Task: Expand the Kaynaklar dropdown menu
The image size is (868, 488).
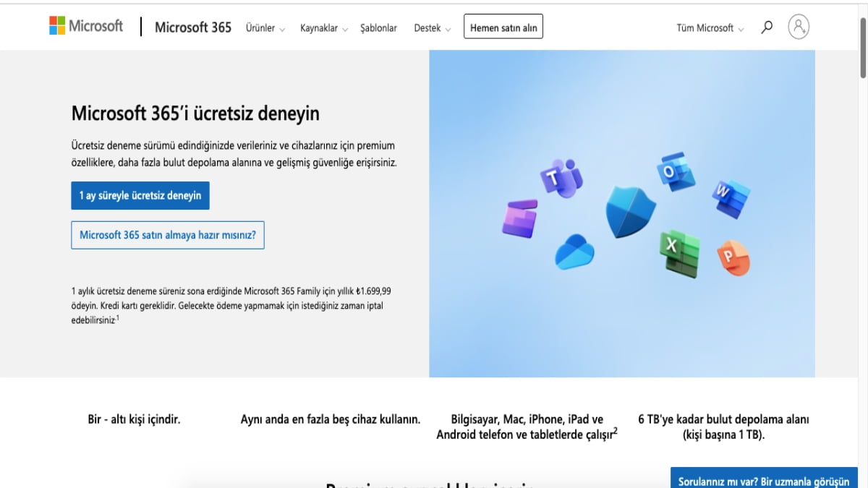Action: (324, 28)
